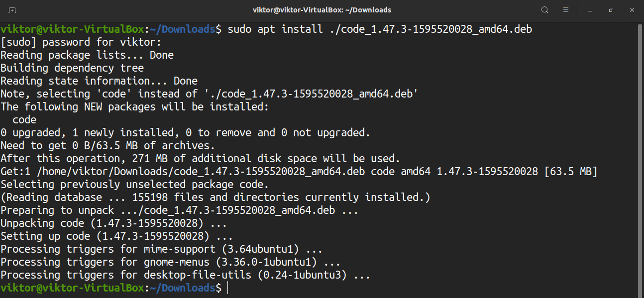Click the cursor at the bottom prompt

pos(227,288)
